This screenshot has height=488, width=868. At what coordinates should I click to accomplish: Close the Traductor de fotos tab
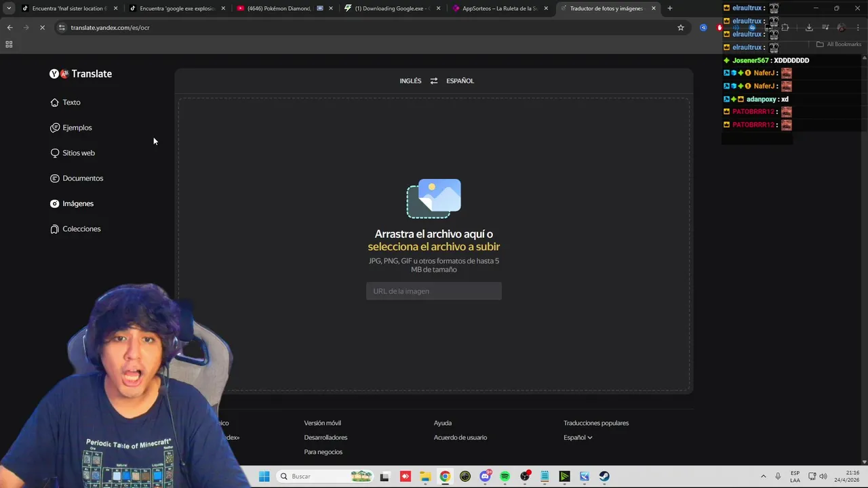coord(654,8)
